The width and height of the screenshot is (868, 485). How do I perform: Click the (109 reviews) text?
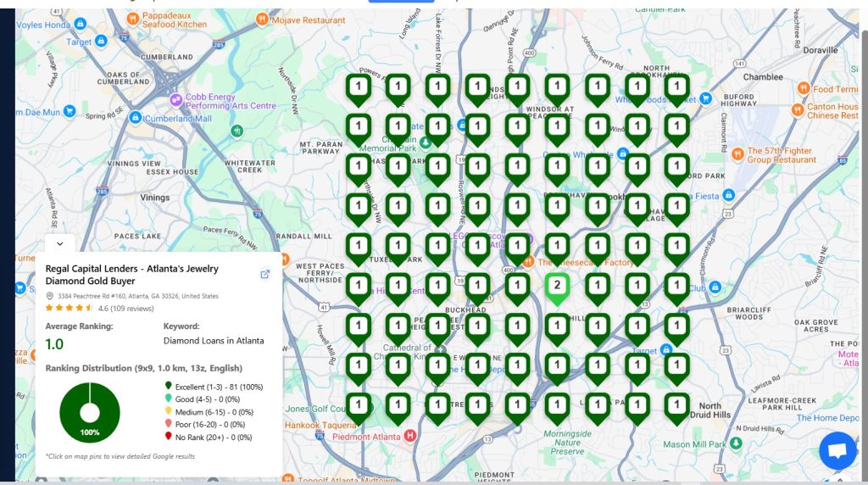(132, 309)
